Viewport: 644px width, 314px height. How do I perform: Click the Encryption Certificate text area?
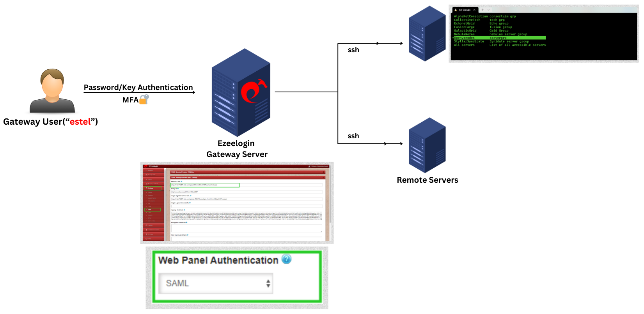tap(247, 228)
